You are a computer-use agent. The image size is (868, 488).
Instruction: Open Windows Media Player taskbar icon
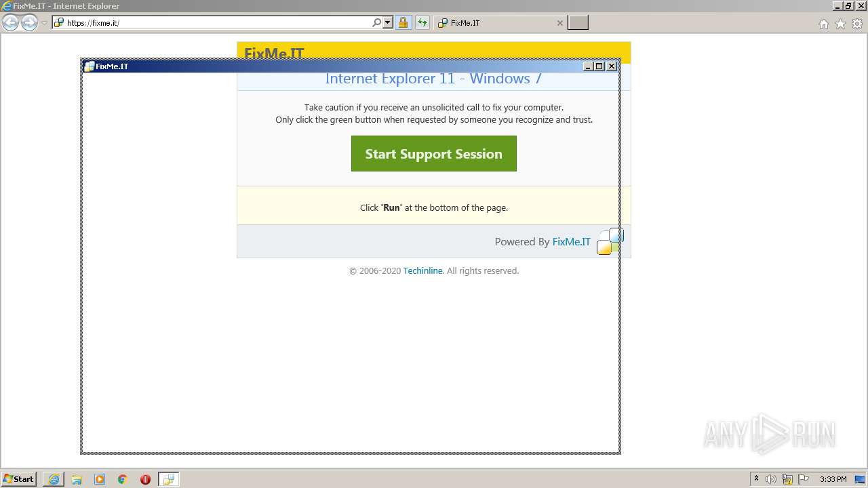100,479
